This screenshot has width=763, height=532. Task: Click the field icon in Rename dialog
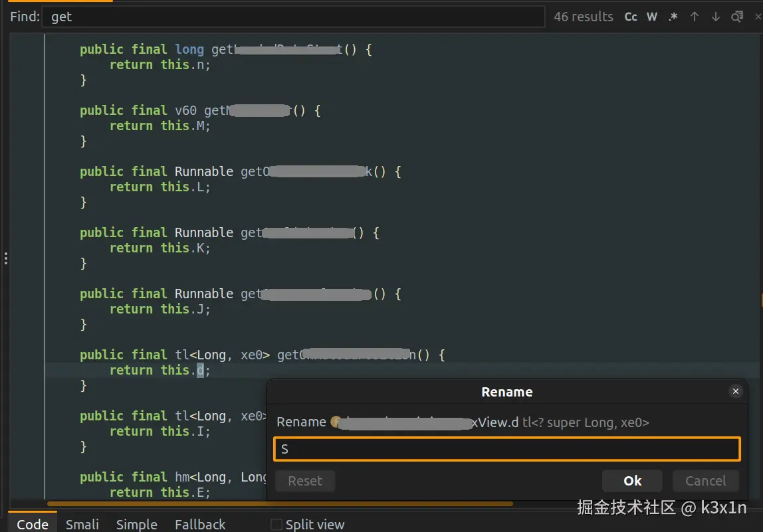tap(335, 422)
